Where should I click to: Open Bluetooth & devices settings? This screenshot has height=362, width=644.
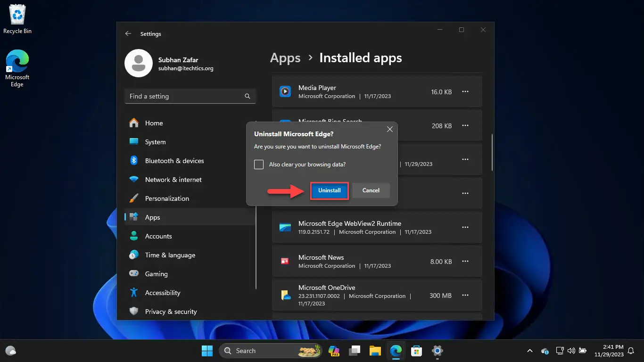tap(190, 161)
